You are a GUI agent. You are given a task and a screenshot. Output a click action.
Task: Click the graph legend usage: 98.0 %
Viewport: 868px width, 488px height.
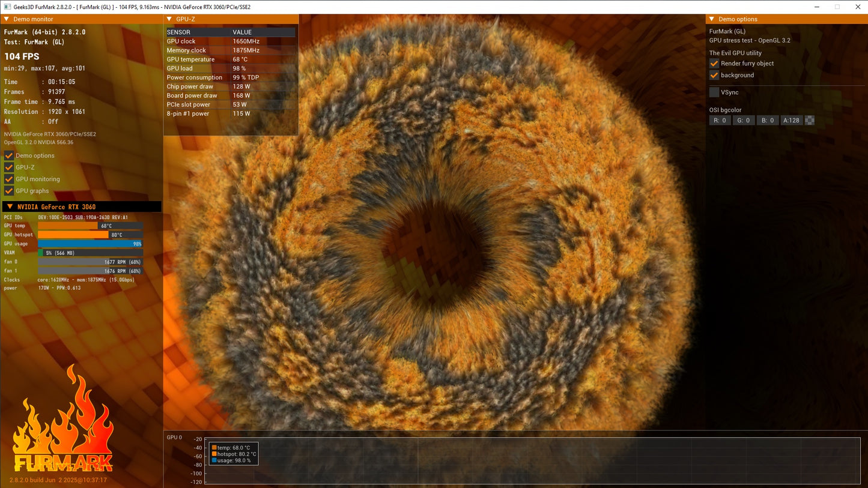[x=231, y=460]
